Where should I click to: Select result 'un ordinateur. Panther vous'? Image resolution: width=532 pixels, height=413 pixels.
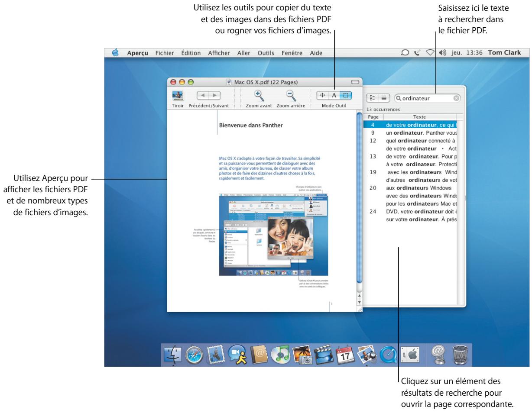[421, 133]
